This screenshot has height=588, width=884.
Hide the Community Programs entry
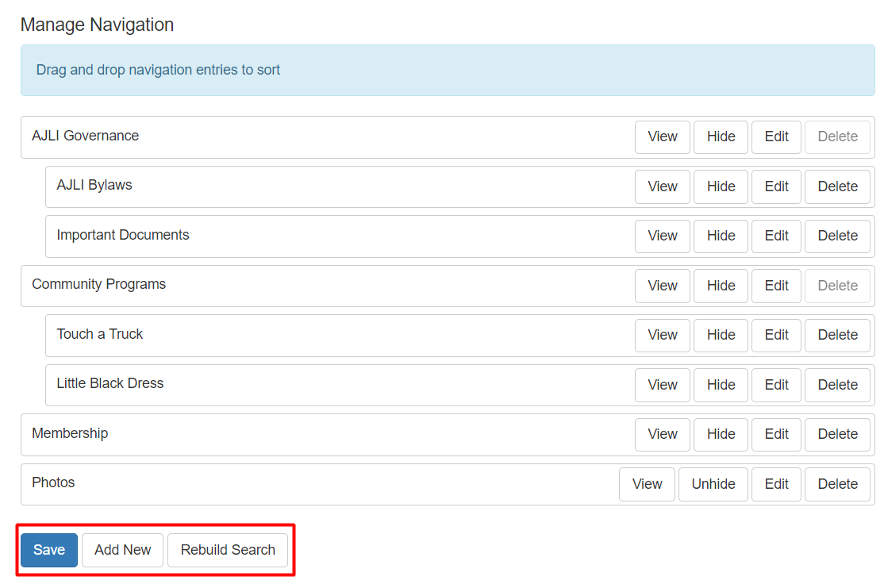[721, 286]
